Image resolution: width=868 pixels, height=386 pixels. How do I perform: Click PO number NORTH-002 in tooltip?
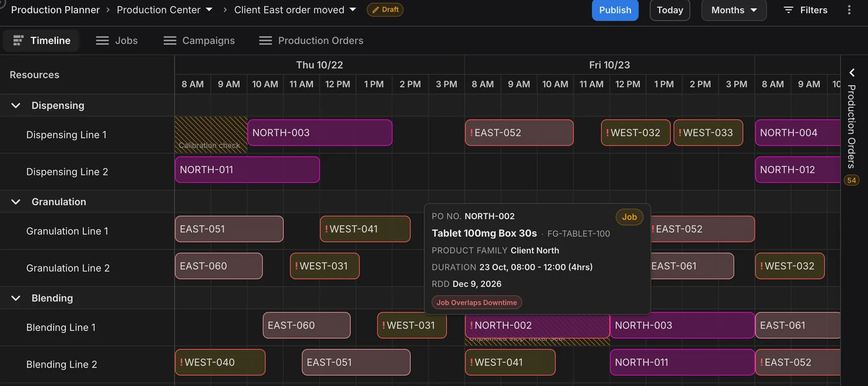490,217
